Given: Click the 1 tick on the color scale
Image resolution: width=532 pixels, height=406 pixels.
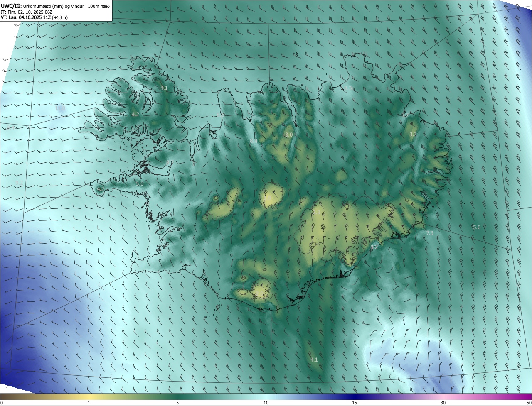Looking at the screenshot, I should pyautogui.click(x=89, y=403).
